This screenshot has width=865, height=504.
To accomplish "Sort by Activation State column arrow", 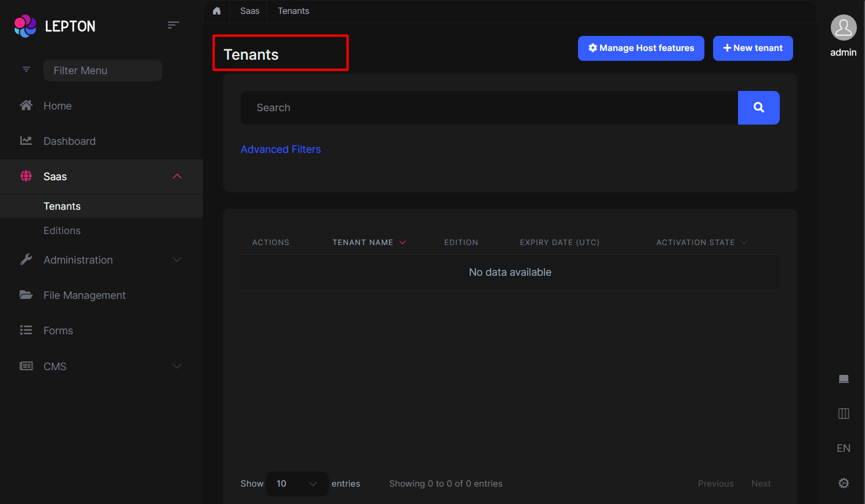I will [x=744, y=243].
